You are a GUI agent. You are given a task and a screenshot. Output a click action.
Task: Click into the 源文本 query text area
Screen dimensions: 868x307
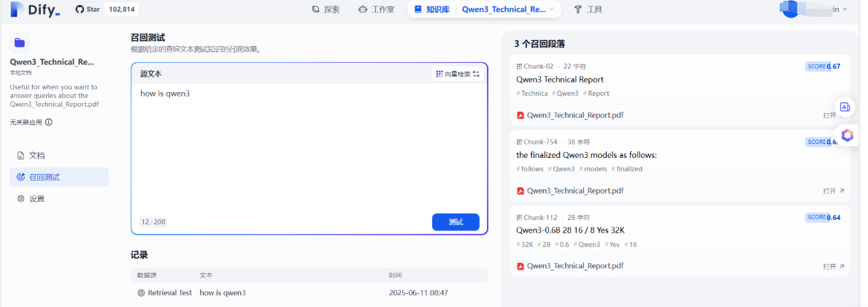pyautogui.click(x=310, y=147)
